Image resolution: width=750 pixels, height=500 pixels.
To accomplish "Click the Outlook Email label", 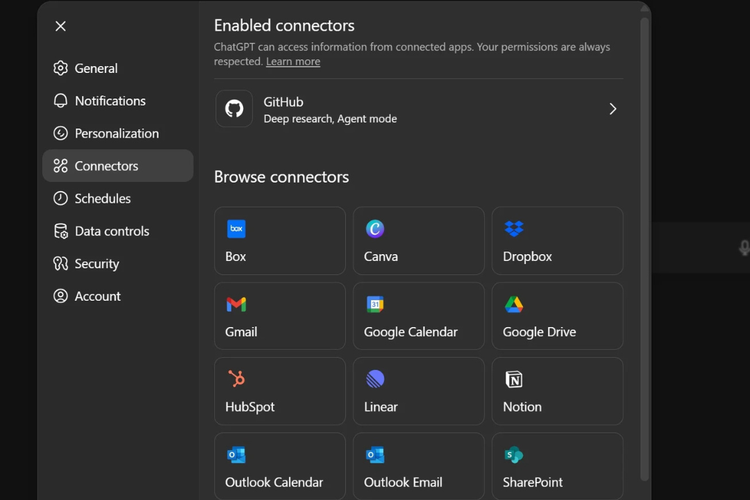I will point(403,482).
